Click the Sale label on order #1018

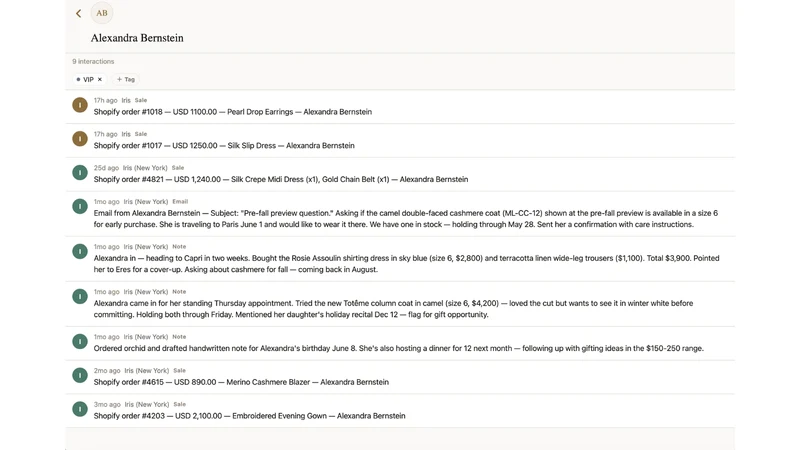pos(141,101)
